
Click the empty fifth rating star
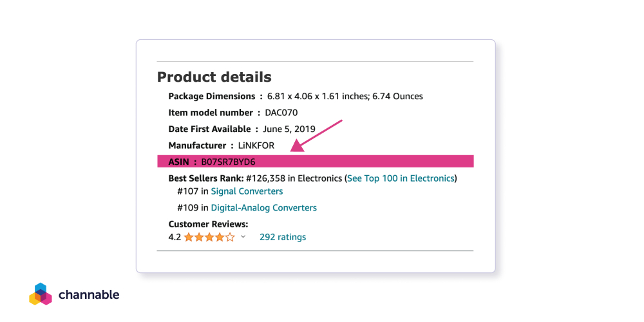(231, 237)
